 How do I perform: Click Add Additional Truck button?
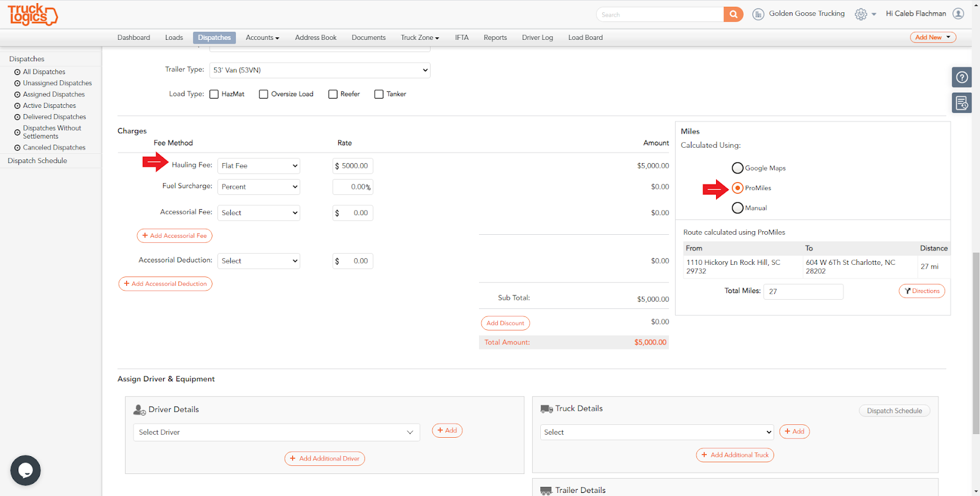tap(735, 455)
